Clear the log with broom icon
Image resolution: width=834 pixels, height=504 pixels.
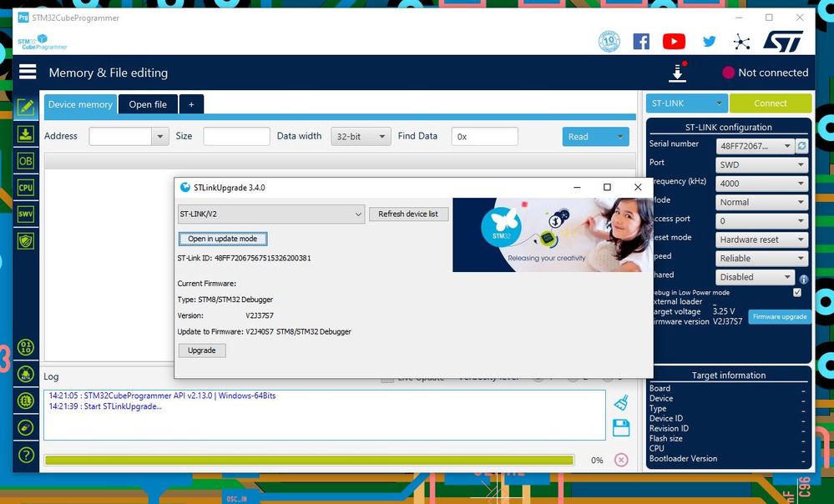pyautogui.click(x=621, y=402)
